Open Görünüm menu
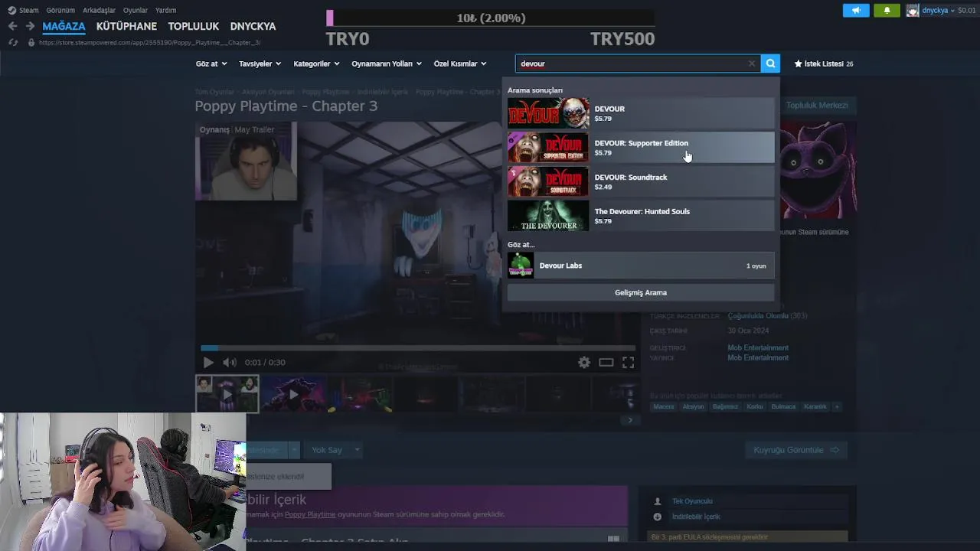 click(x=60, y=10)
